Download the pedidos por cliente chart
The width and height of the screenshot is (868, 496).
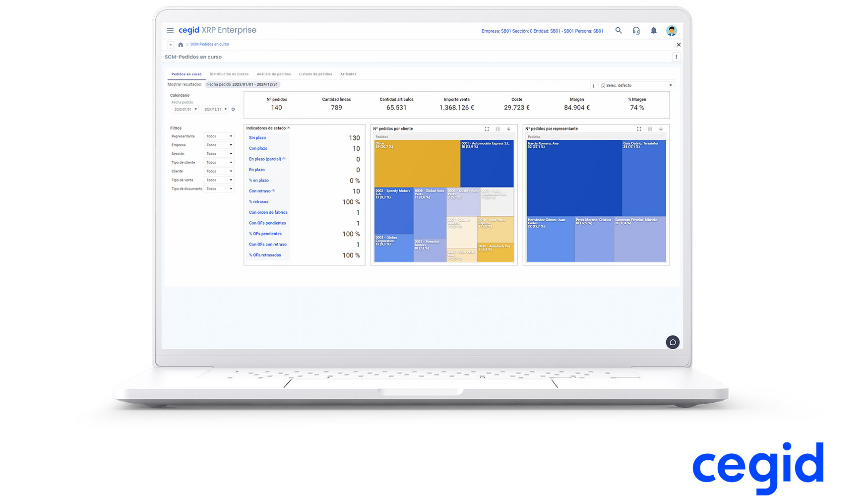pyautogui.click(x=509, y=129)
